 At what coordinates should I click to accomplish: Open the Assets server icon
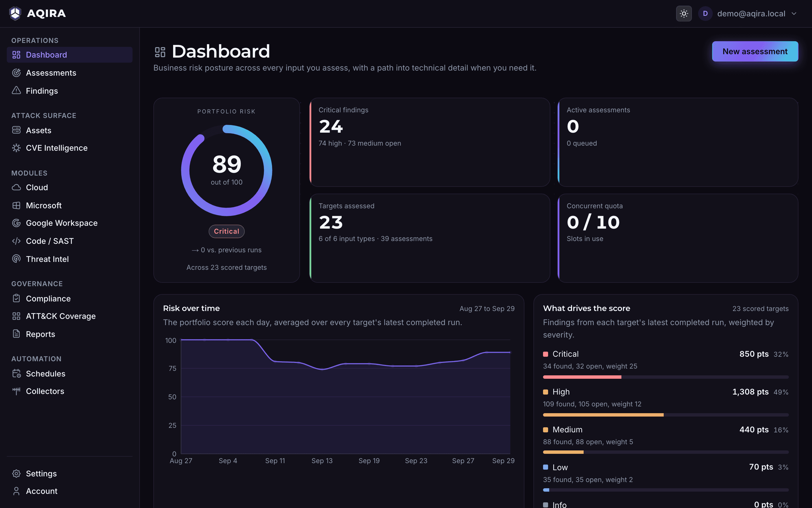(16, 130)
